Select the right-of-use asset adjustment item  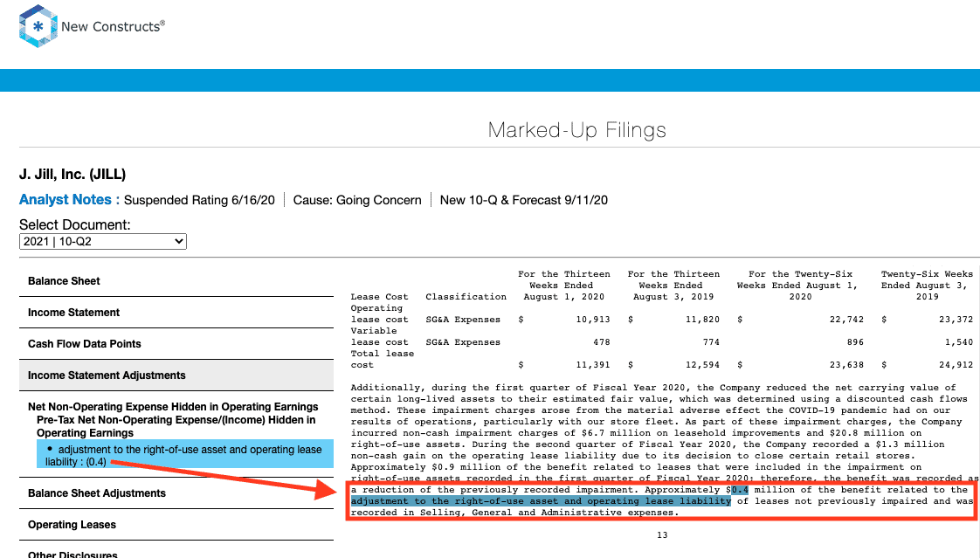pyautogui.click(x=185, y=456)
